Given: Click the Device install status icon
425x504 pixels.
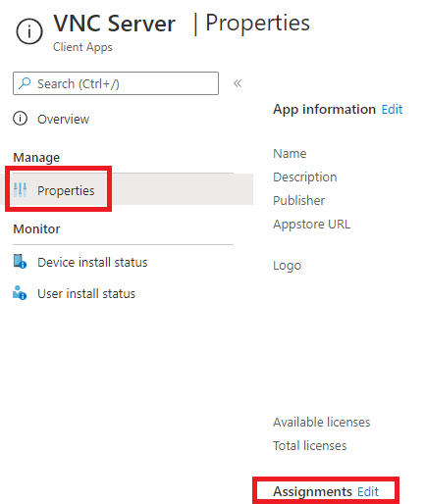Looking at the screenshot, I should pyautogui.click(x=20, y=262).
